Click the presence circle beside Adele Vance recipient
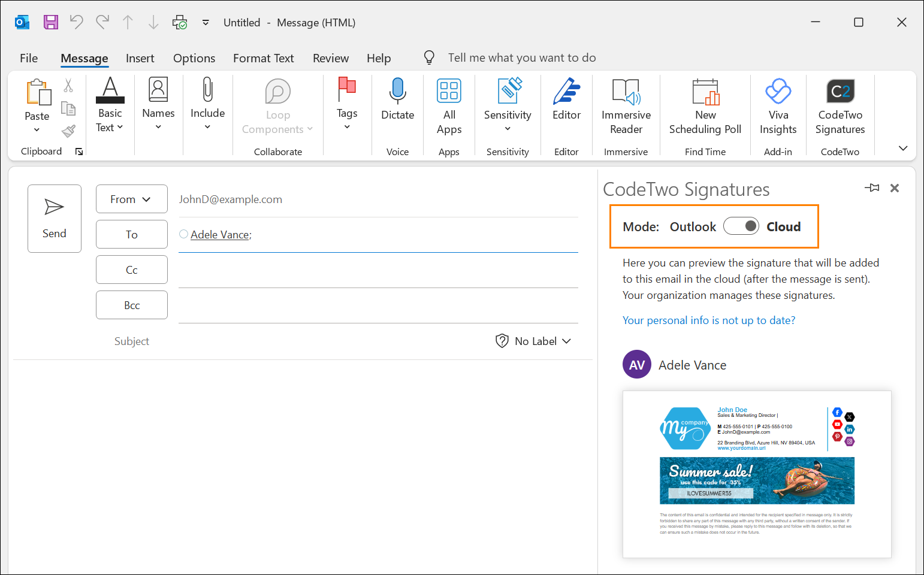Viewport: 924px width, 575px height. coord(183,234)
